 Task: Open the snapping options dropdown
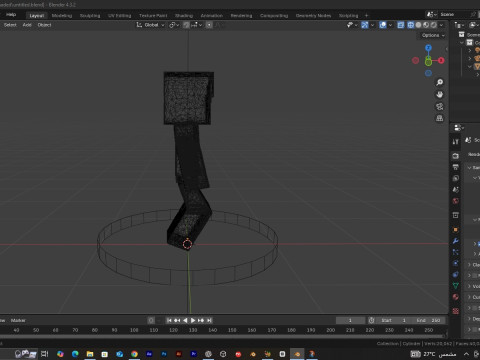[197, 25]
